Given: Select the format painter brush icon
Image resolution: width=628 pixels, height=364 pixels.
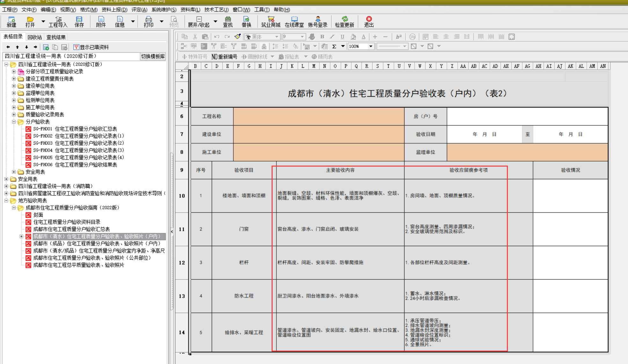Looking at the screenshot, I should point(237,37).
